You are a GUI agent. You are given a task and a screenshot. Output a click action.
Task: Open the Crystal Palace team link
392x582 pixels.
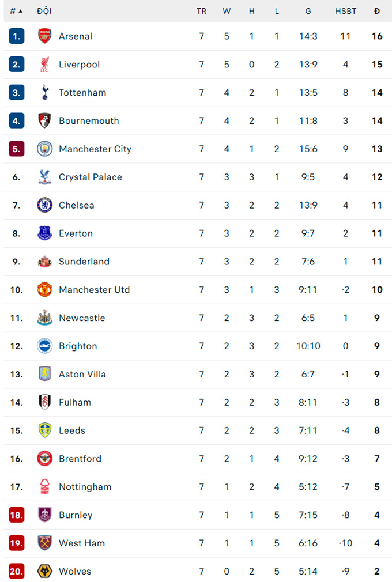(x=91, y=177)
